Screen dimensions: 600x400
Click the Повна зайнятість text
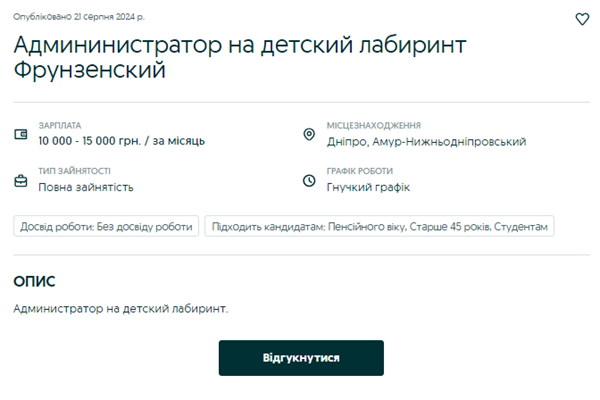(86, 187)
